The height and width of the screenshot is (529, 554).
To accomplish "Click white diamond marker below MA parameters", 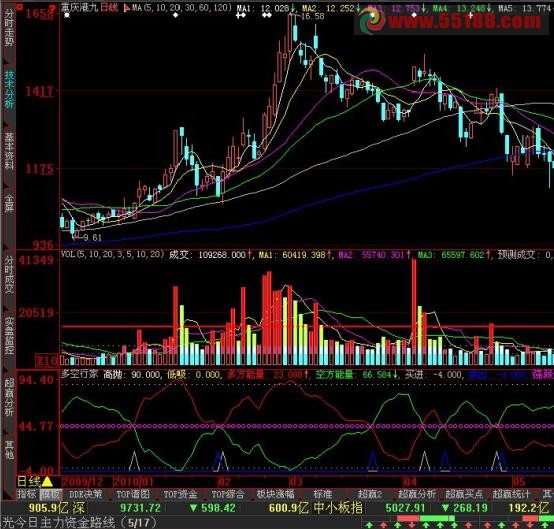I will (176, 15).
